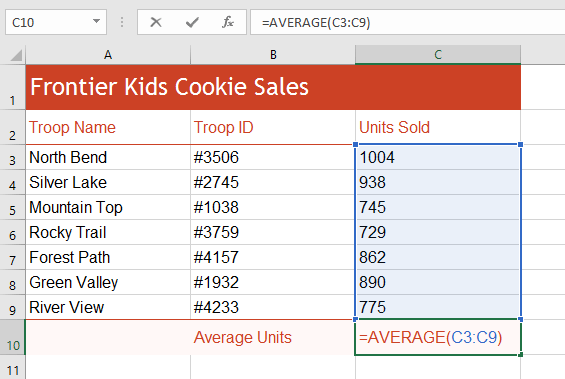Image resolution: width=565 pixels, height=379 pixels.
Task: Select column A header
Action: [x=108, y=55]
